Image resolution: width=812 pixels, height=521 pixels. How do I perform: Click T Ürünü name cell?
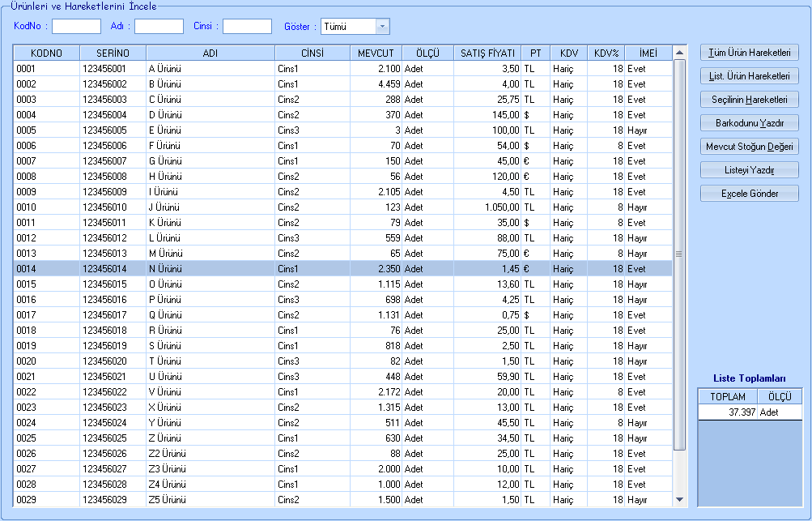(x=210, y=361)
